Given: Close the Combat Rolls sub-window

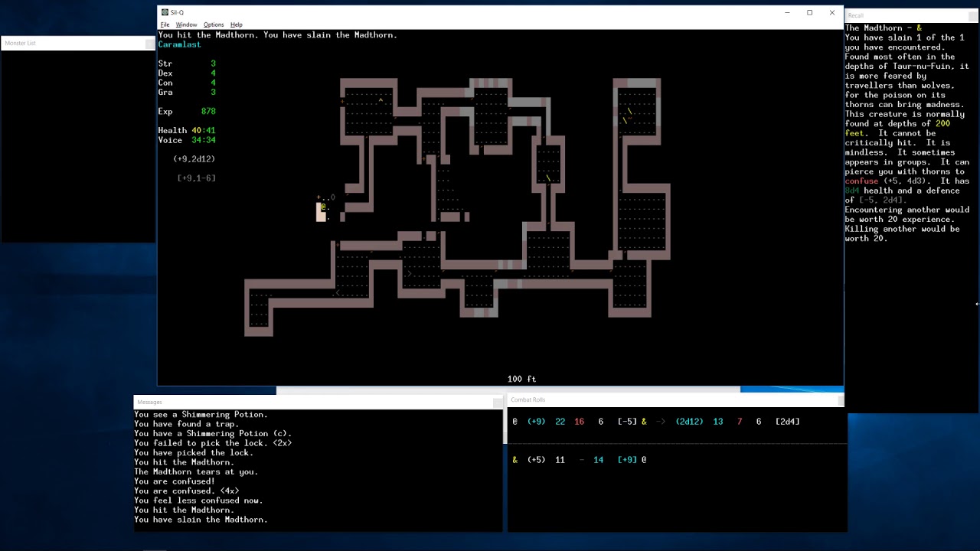Looking at the screenshot, I should [x=841, y=399].
